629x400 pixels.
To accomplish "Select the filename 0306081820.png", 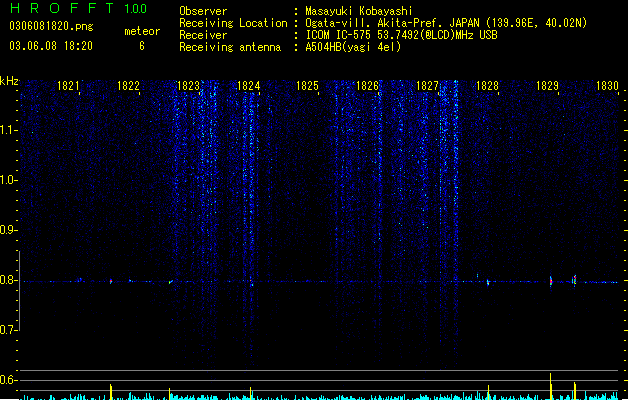I will point(51,26).
